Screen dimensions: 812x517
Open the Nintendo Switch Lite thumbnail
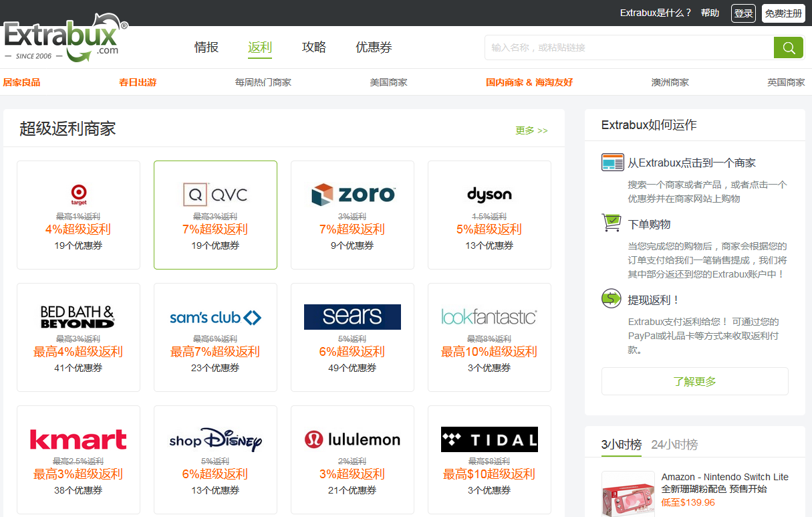click(x=628, y=494)
